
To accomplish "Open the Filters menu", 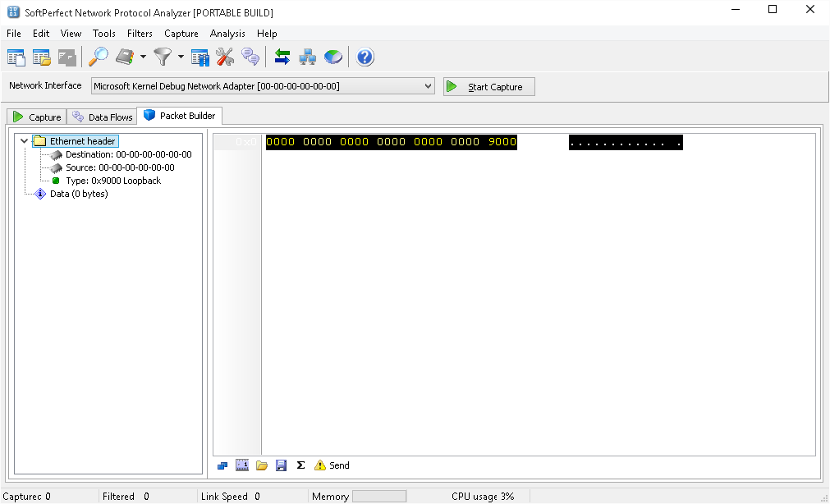I will tap(140, 34).
